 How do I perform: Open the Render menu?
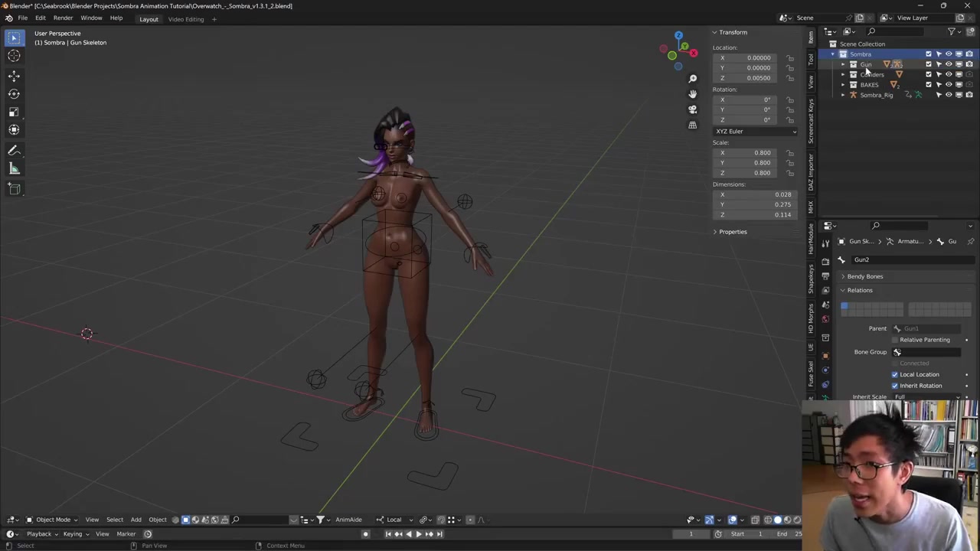click(63, 18)
